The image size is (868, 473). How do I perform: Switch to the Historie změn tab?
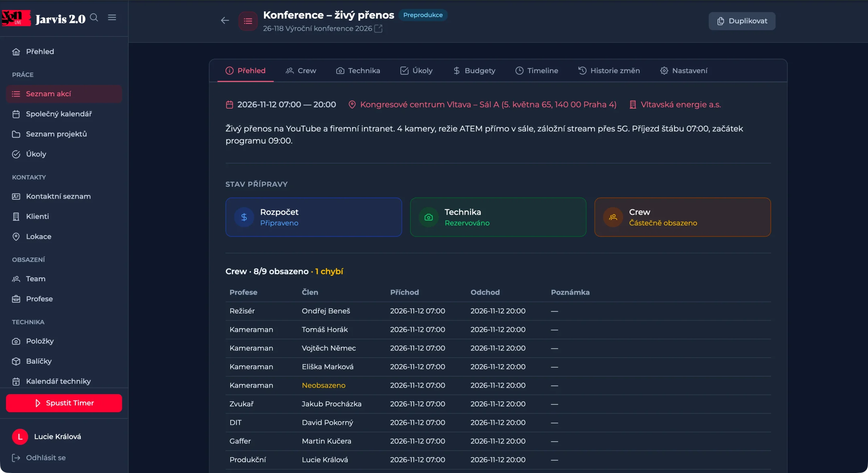click(x=609, y=71)
